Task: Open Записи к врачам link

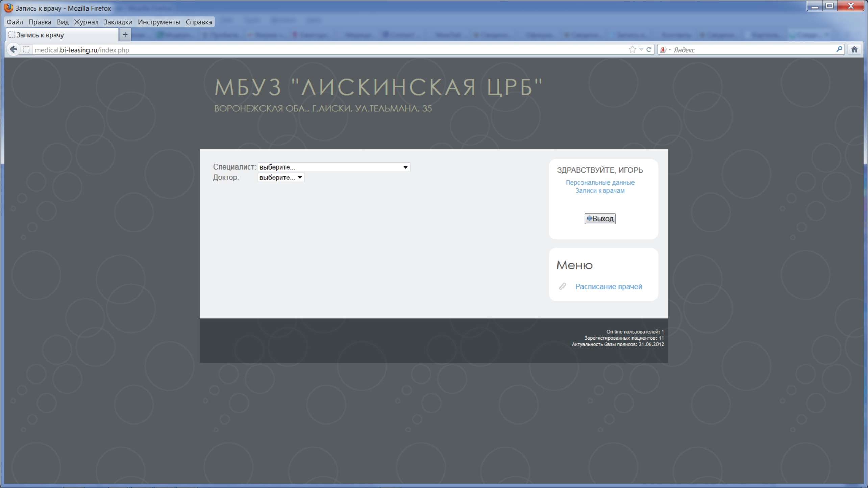Action: [600, 191]
